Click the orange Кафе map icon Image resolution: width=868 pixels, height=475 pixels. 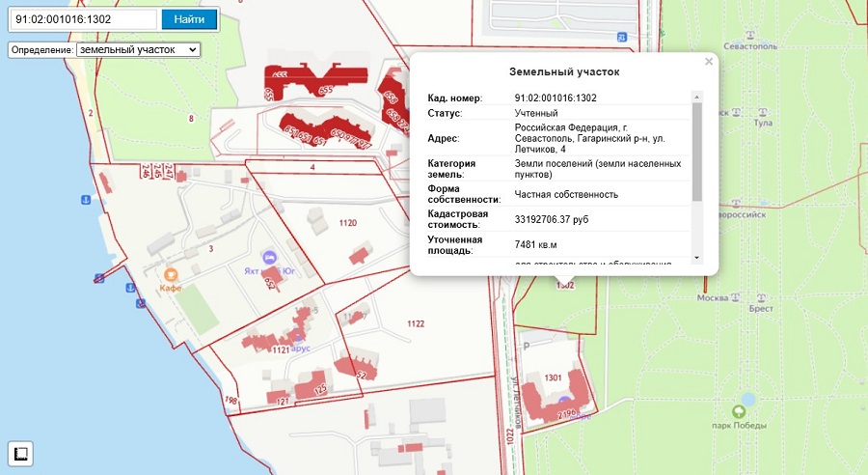173,273
